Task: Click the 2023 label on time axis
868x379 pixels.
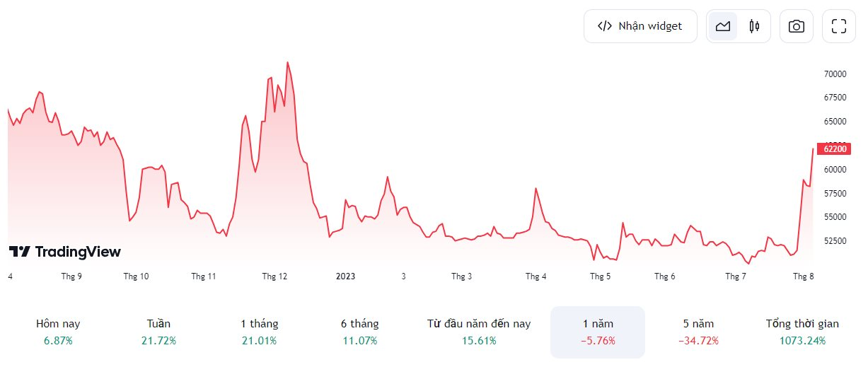Action: pos(345,276)
